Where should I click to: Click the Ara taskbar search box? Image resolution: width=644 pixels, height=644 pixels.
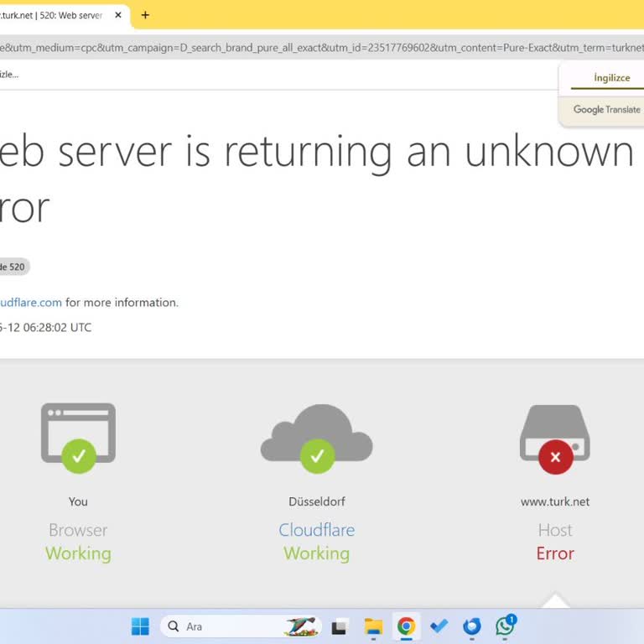click(x=241, y=626)
